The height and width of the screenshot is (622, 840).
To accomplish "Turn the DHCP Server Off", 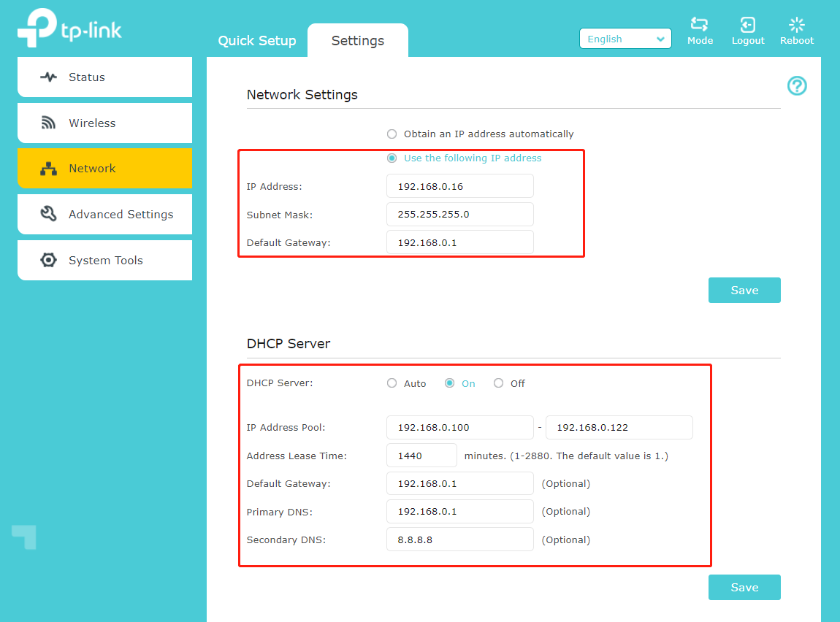I will [498, 383].
